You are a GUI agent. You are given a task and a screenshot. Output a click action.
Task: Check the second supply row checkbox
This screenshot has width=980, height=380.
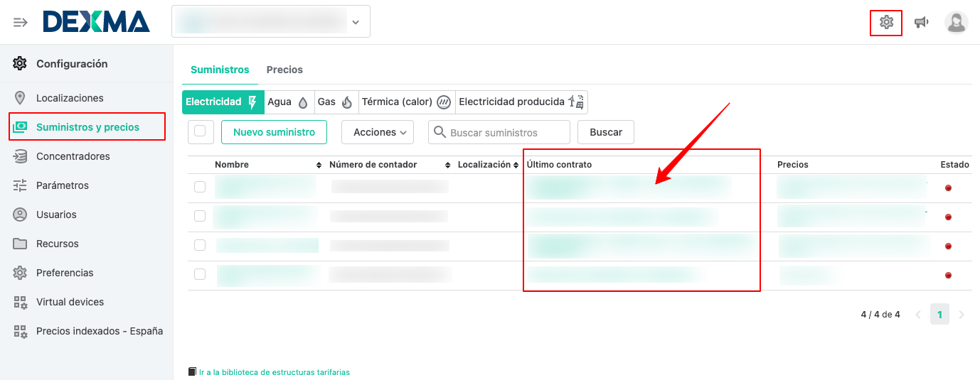pyautogui.click(x=200, y=216)
